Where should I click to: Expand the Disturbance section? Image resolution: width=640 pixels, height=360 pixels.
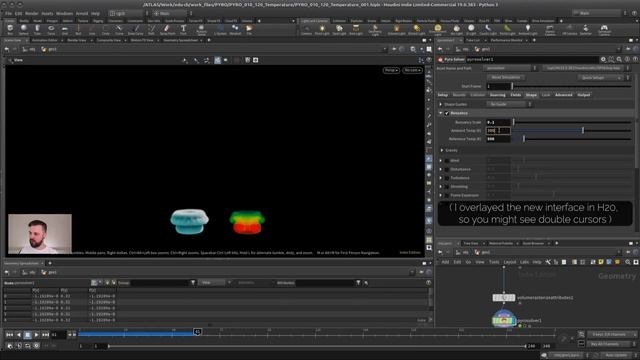[441, 169]
